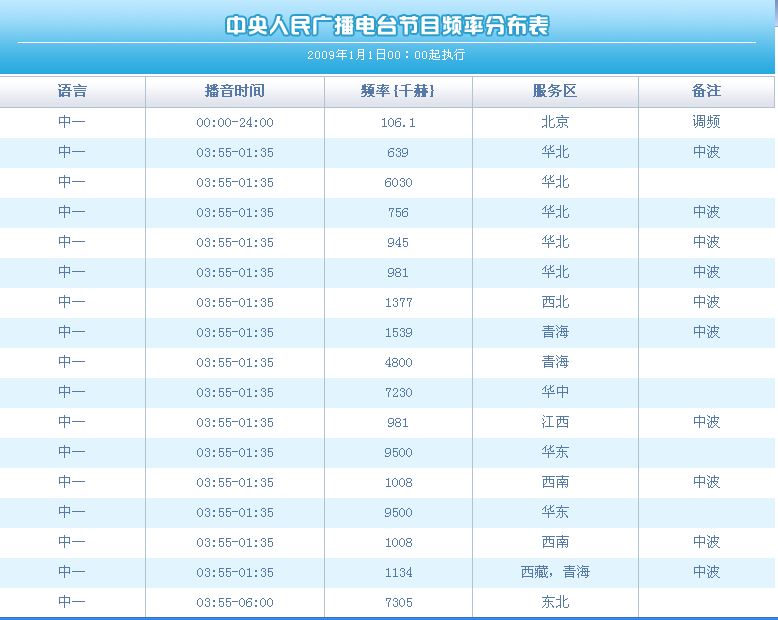Click 中波 in the 1377 row

tap(706, 302)
